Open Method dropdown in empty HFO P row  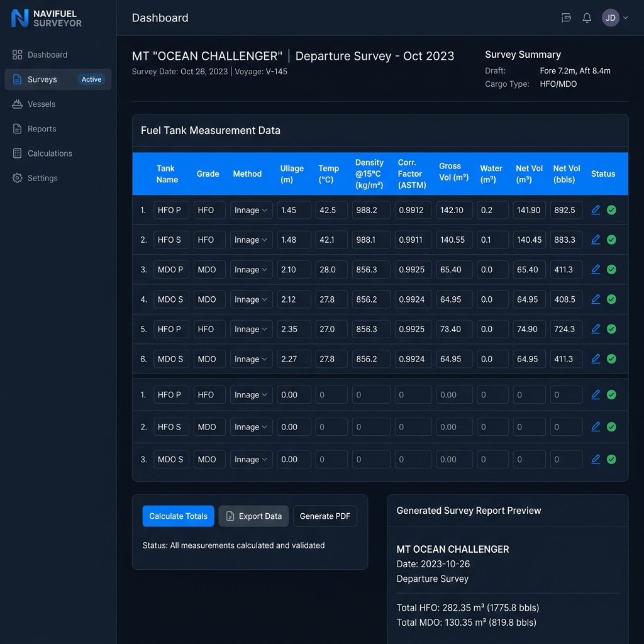(x=251, y=395)
